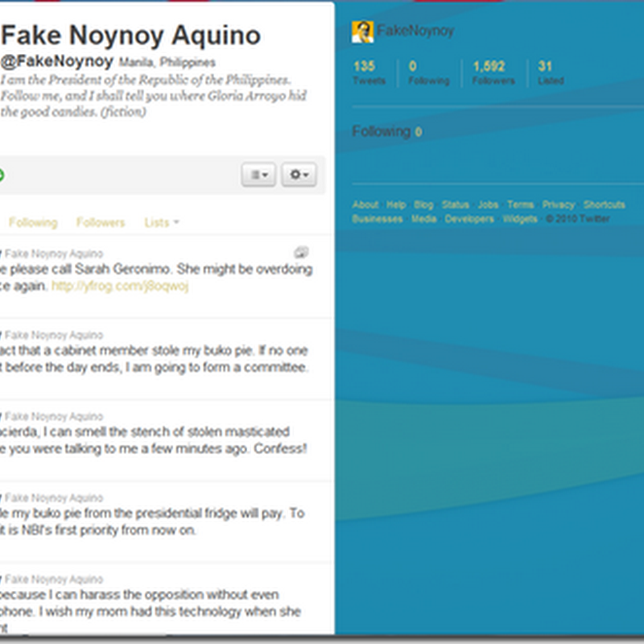Click author name on harass the opposition tweet
644x644 pixels.
coord(53,579)
